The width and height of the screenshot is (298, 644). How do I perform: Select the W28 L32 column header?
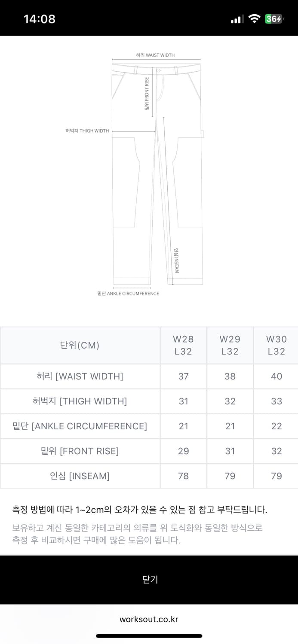pos(184,345)
